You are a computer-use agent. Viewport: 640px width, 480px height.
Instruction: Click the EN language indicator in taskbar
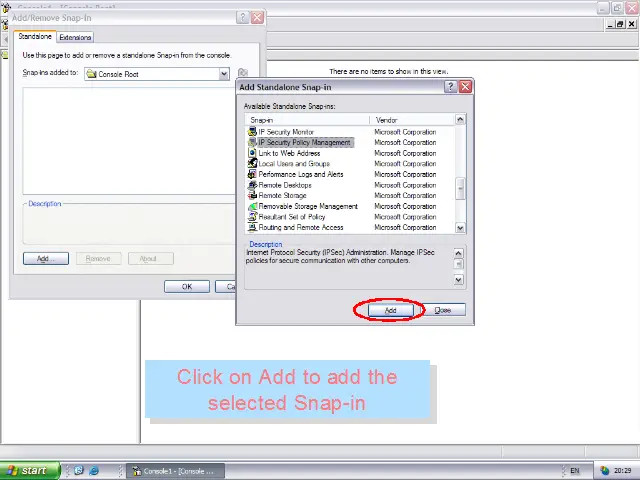(575, 471)
